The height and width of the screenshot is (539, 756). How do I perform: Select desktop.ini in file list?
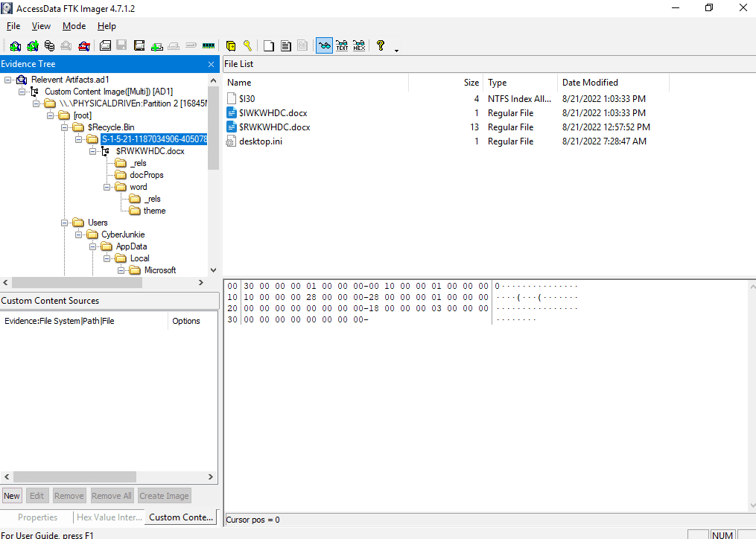coord(261,141)
